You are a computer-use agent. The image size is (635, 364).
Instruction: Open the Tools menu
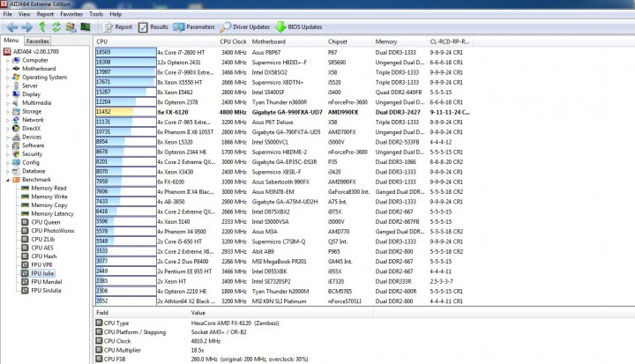[x=96, y=14]
